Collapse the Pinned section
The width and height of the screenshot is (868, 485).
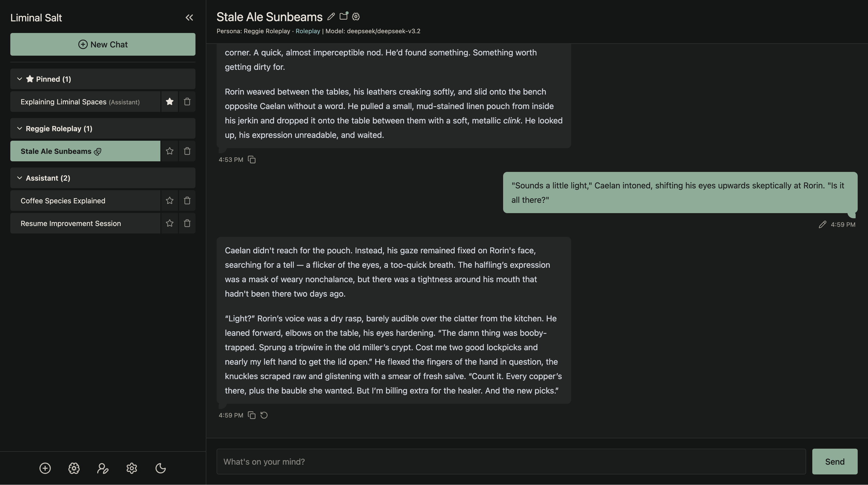pyautogui.click(x=20, y=79)
